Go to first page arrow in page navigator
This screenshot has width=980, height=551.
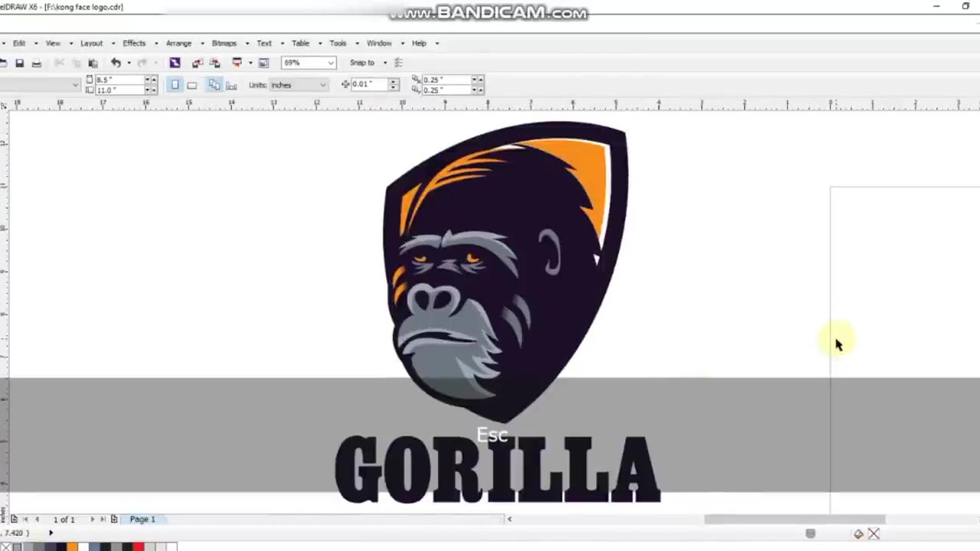point(25,519)
